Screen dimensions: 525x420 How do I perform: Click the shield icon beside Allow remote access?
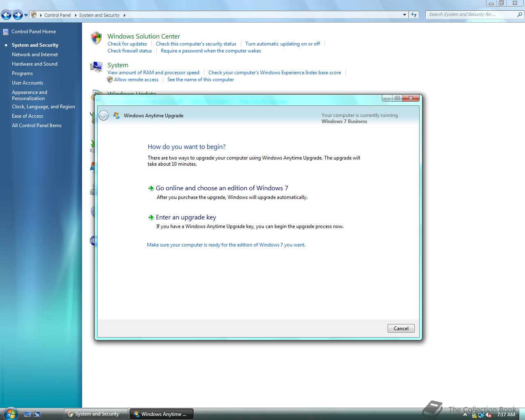110,79
